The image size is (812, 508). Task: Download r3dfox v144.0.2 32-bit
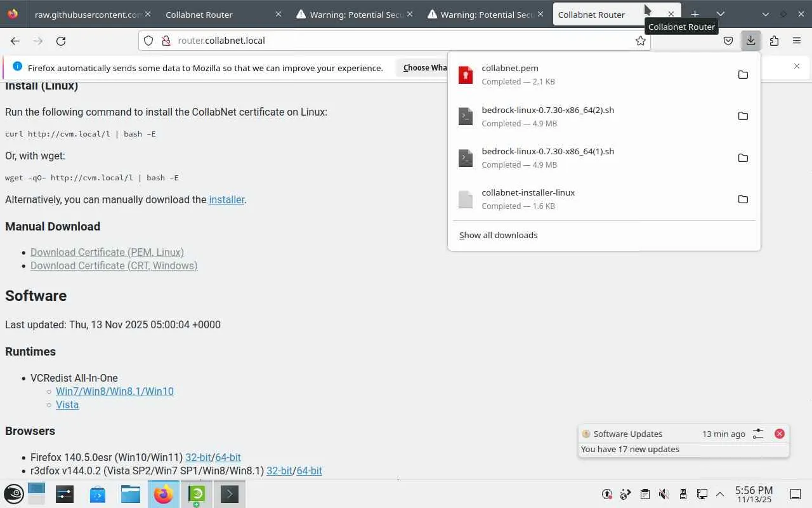point(279,471)
